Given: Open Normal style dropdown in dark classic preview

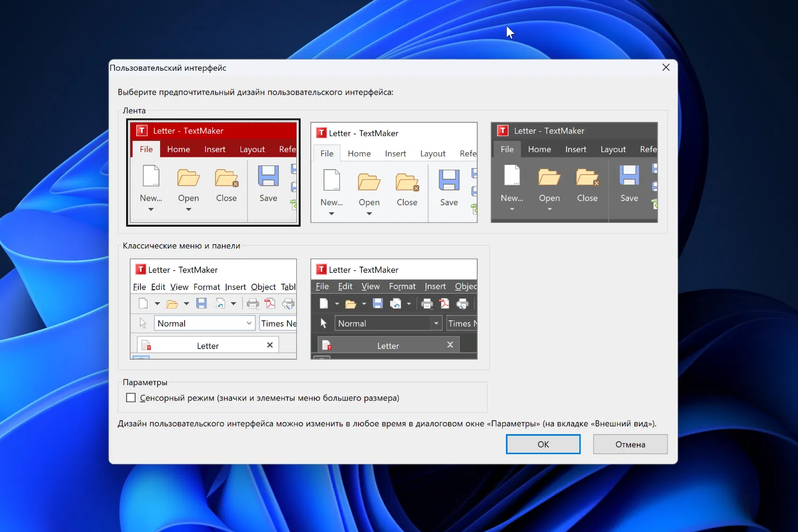Looking at the screenshot, I should 436,323.
